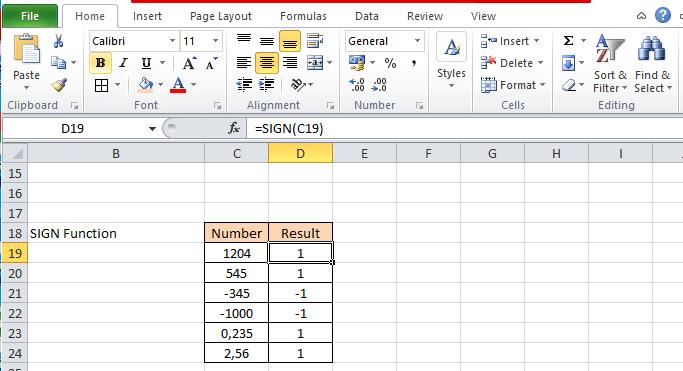Increase font size with Grow Font

pyautogui.click(x=189, y=64)
